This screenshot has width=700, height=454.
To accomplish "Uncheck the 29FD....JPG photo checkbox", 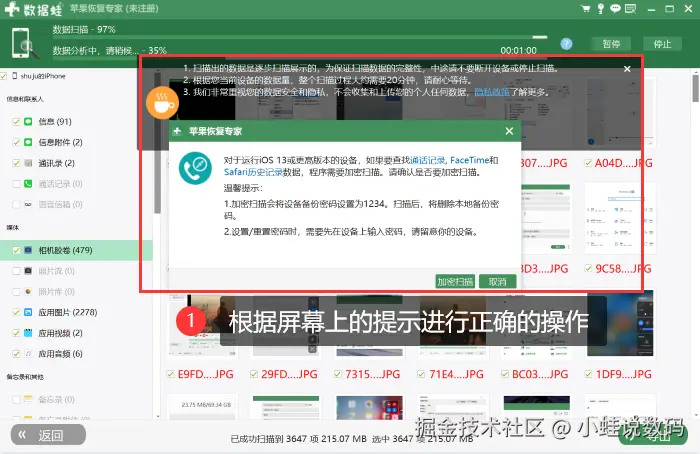I will tap(254, 374).
